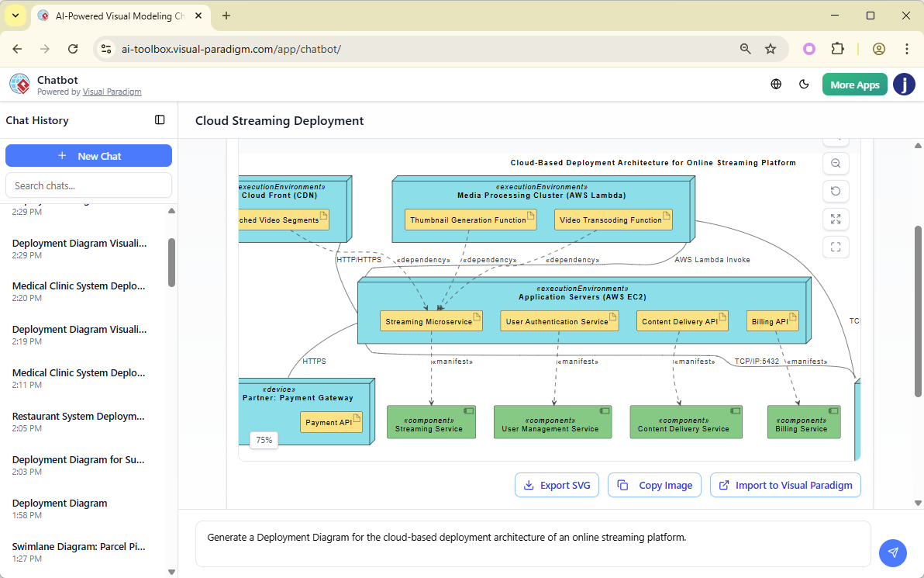Open the language globe selector
This screenshot has height=578, width=924.
pyautogui.click(x=776, y=84)
